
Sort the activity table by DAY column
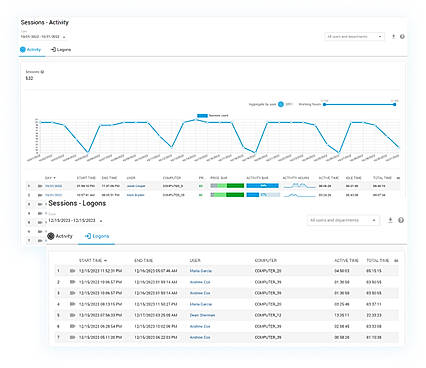pos(50,178)
